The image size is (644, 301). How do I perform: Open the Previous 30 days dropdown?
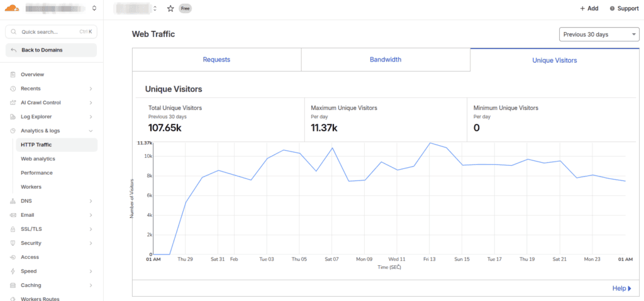(x=599, y=35)
